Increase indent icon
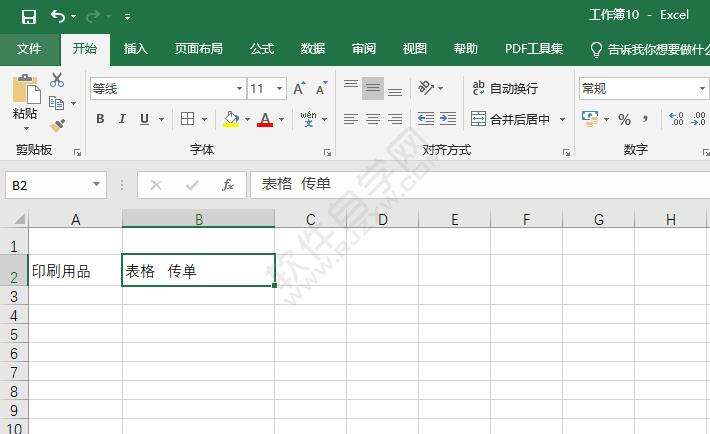 pos(448,119)
